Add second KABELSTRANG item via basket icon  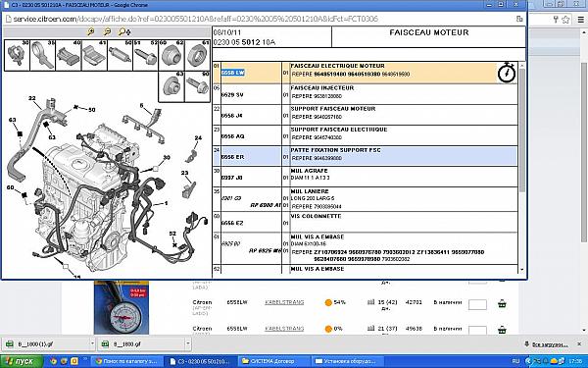[502, 330]
